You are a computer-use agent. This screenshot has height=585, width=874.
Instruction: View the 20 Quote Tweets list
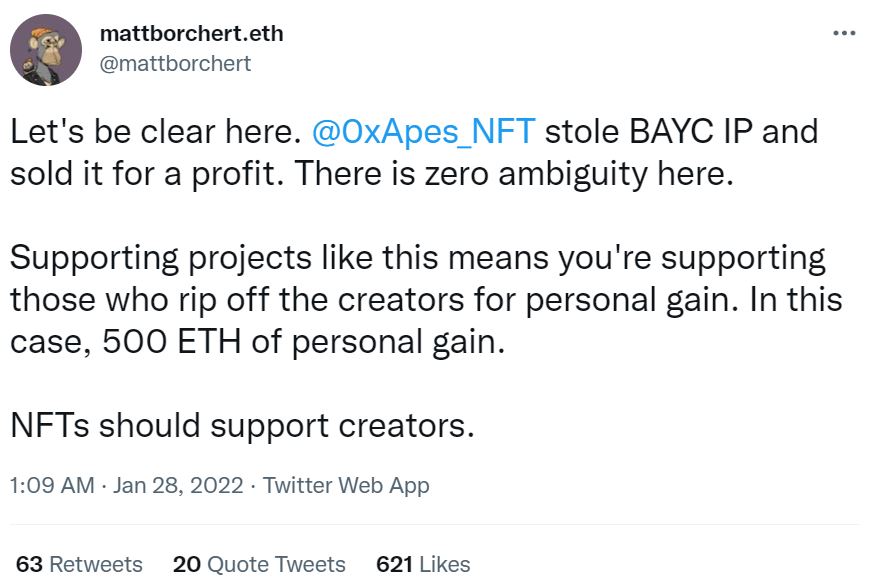[259, 564]
